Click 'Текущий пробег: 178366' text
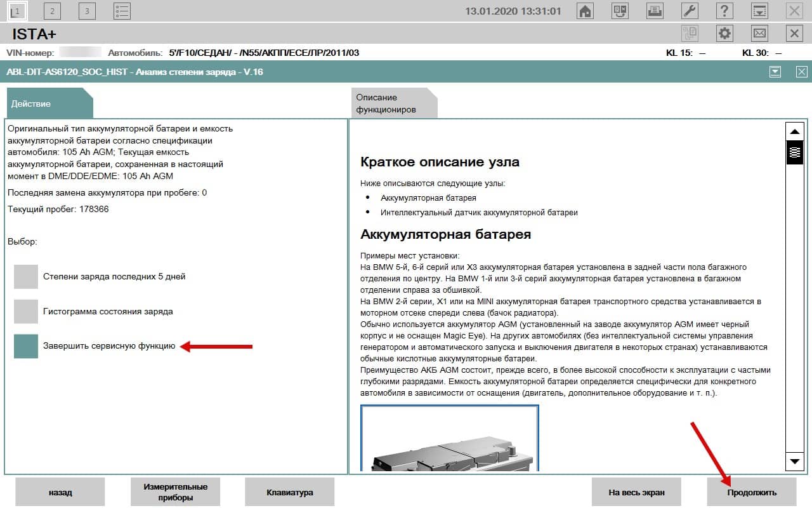This screenshot has width=812, height=508. [58, 209]
